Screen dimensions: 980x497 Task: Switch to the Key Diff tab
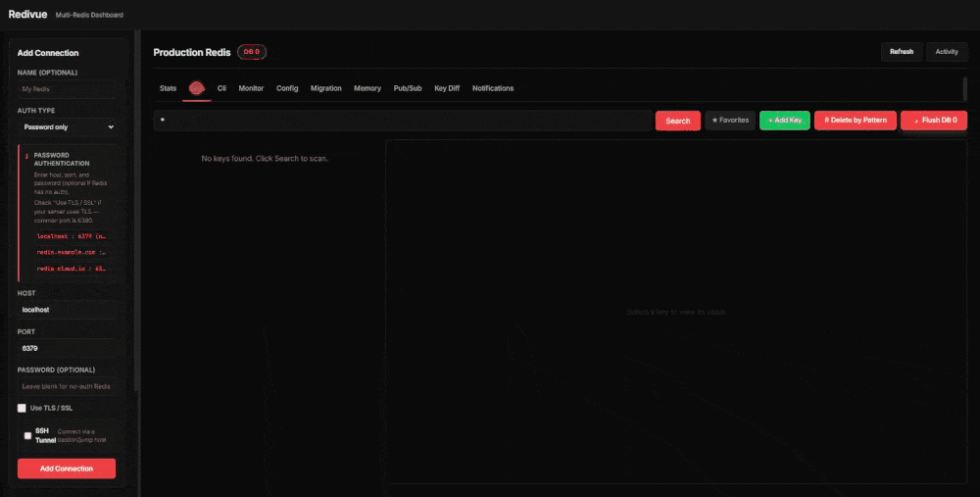(x=447, y=89)
